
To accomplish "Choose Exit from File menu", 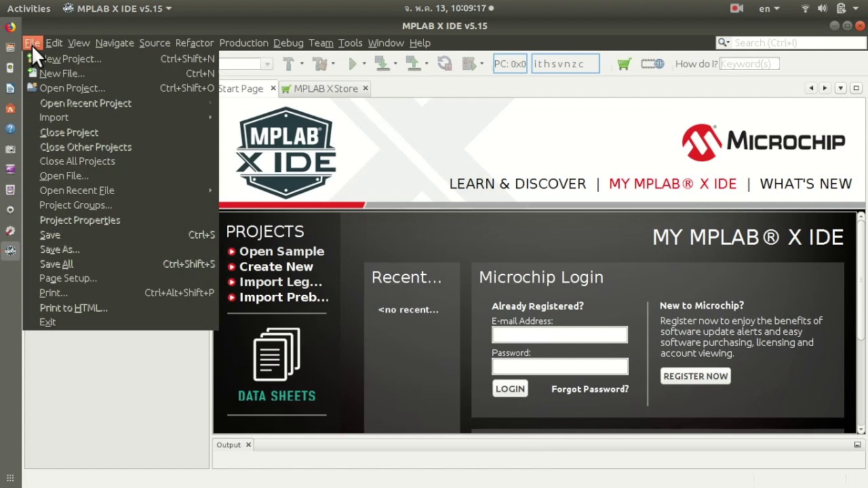I will [120, 322].
